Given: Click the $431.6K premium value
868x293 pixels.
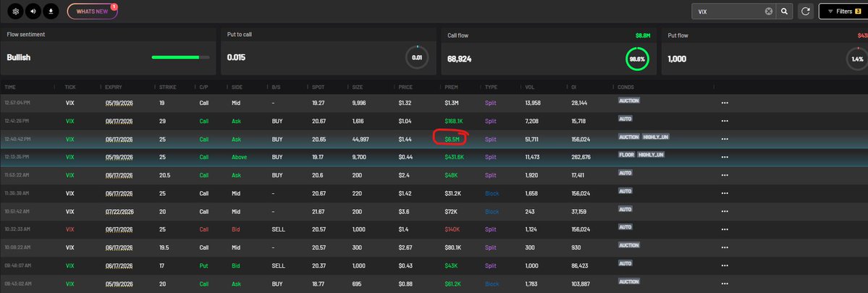Looking at the screenshot, I should tap(454, 157).
